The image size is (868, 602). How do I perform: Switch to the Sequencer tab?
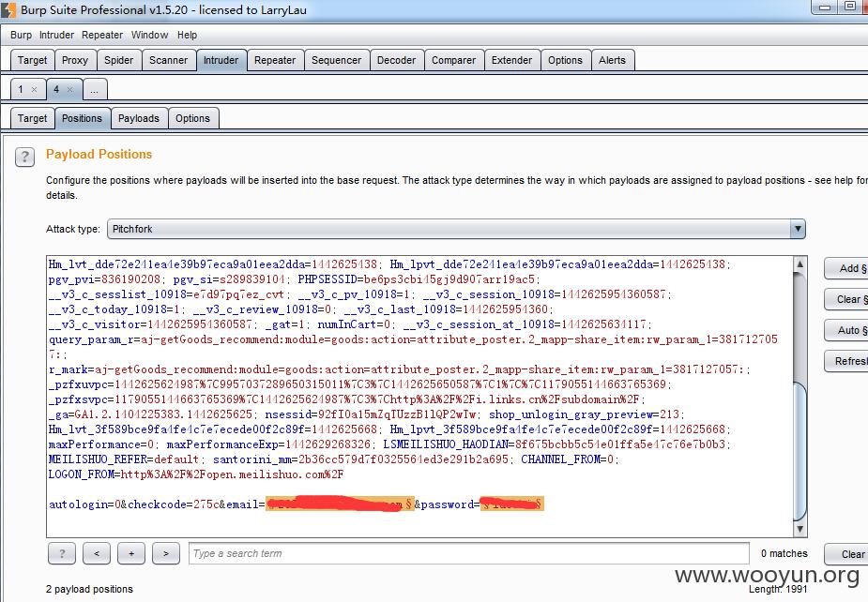coord(336,60)
